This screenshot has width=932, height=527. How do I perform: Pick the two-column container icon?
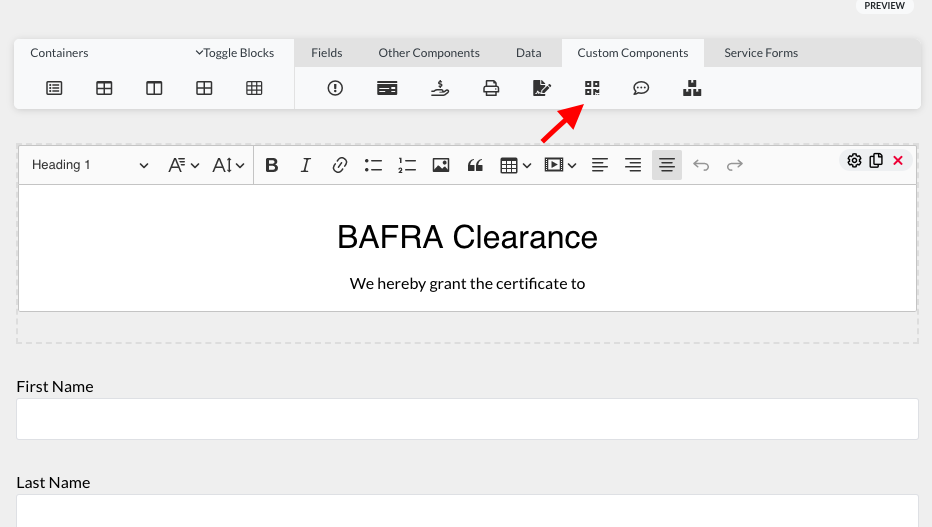click(154, 89)
